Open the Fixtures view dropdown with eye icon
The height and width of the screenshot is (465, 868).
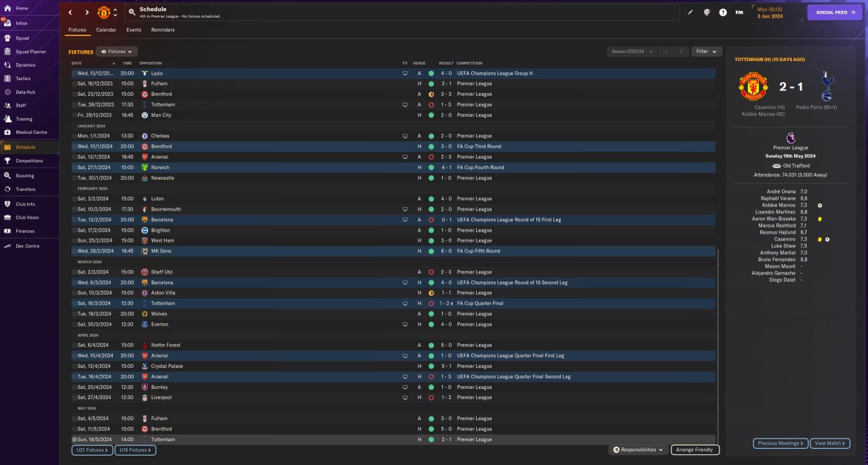tap(117, 52)
